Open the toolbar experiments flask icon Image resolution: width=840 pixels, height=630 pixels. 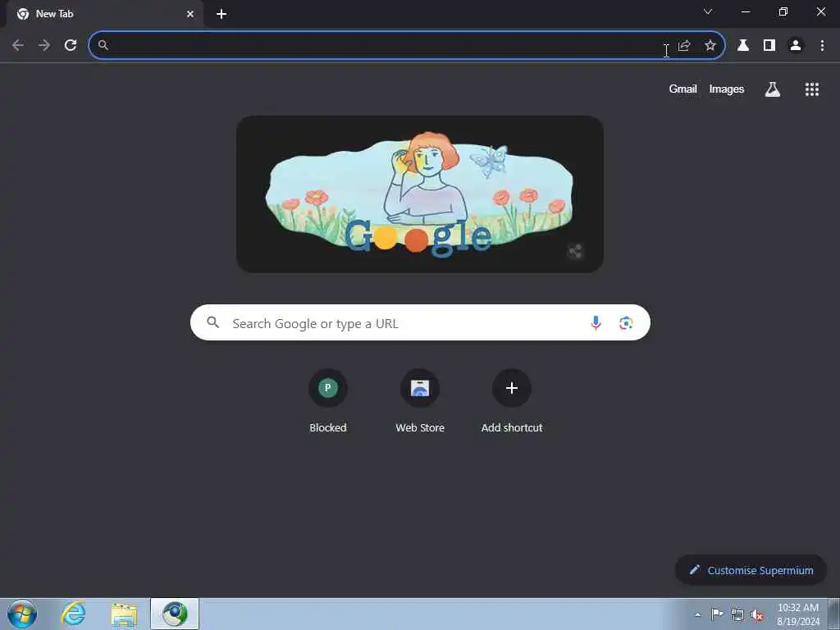[743, 46]
